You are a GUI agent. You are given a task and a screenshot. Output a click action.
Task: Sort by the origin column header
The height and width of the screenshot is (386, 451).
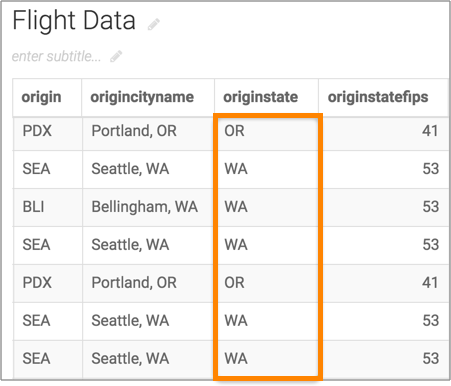click(x=41, y=97)
